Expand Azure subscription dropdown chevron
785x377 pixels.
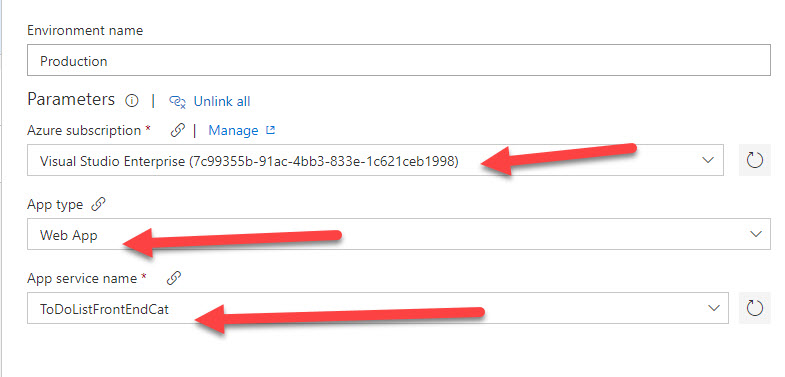708,160
